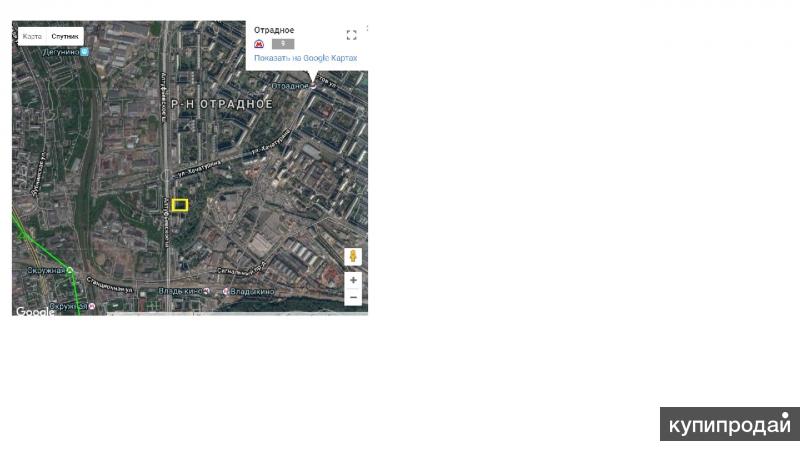Select the Pegman Street View icon
The image size is (800, 450).
tap(353, 257)
